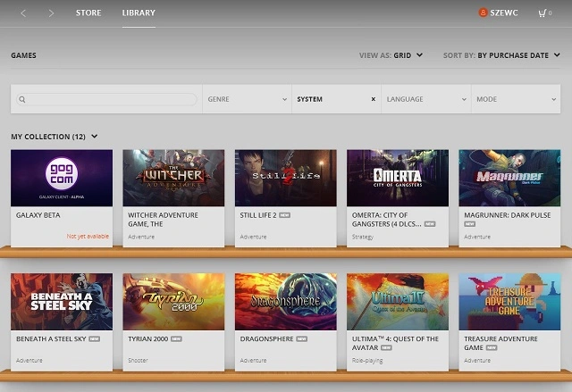Open the MODE filter dropdown
The width and height of the screenshot is (572, 392).
click(x=516, y=99)
